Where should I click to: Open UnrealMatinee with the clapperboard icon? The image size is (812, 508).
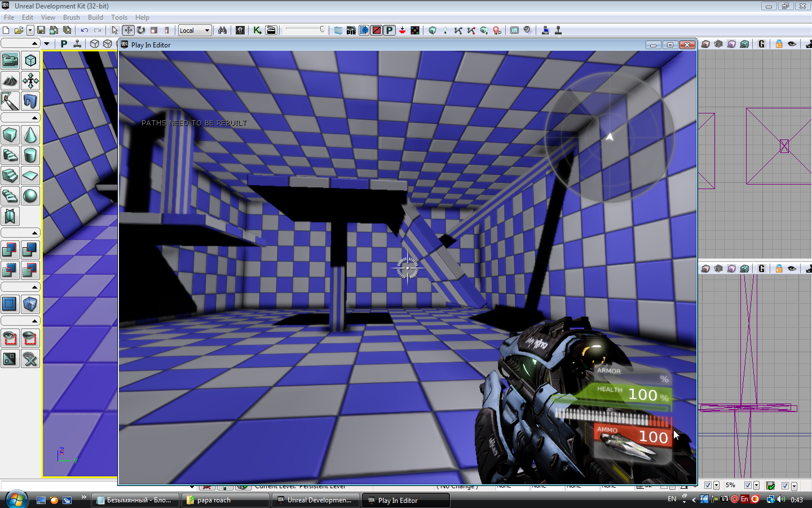(x=271, y=30)
